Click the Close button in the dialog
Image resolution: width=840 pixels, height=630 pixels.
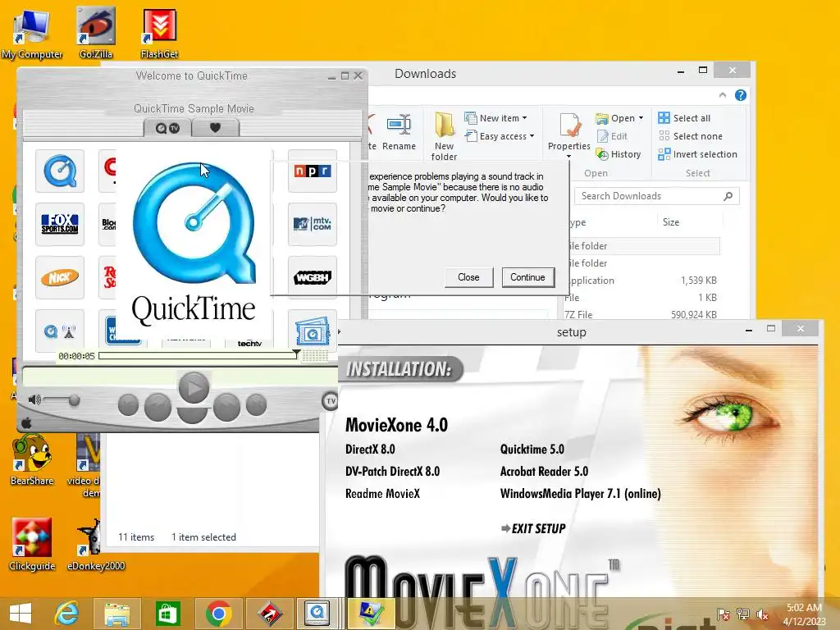tap(468, 277)
